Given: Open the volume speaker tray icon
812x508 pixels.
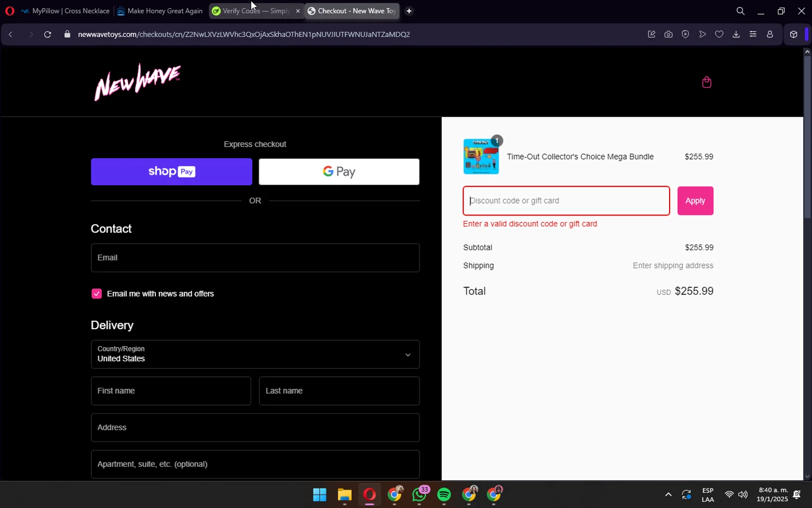Looking at the screenshot, I should pos(743,494).
